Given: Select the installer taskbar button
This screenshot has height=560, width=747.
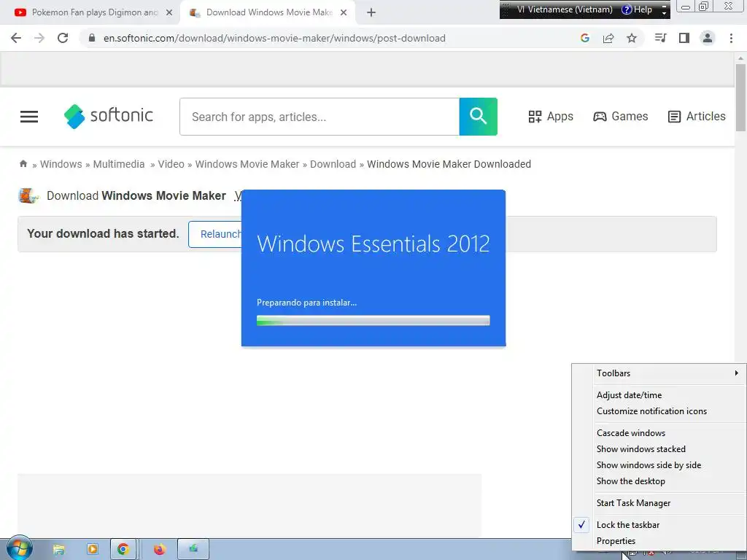Looking at the screenshot, I should coord(193,549).
